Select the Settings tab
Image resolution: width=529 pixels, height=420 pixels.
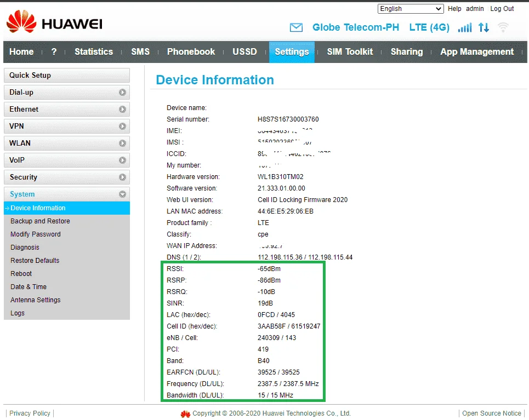(292, 52)
